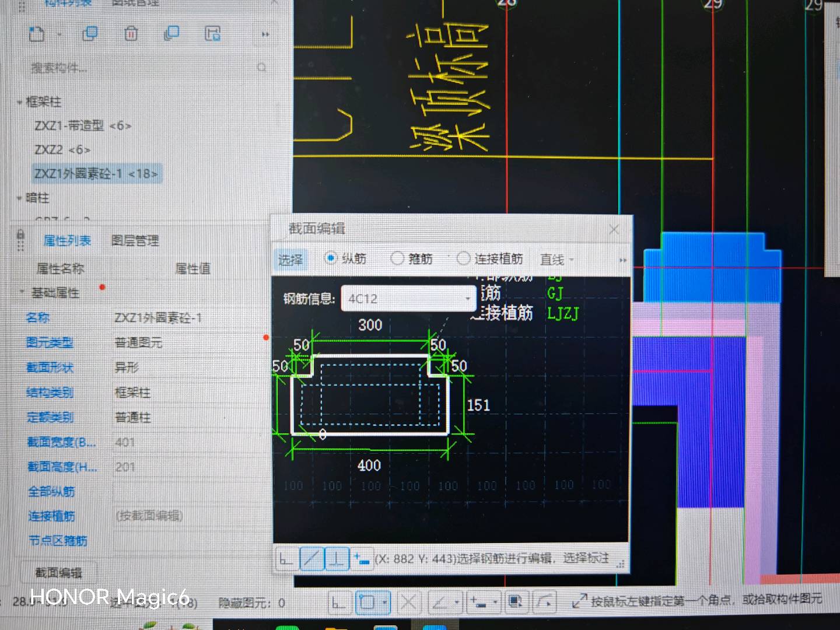Screen dimensions: 840x630
Task: Click the search magnifier icon
Action: point(261,68)
